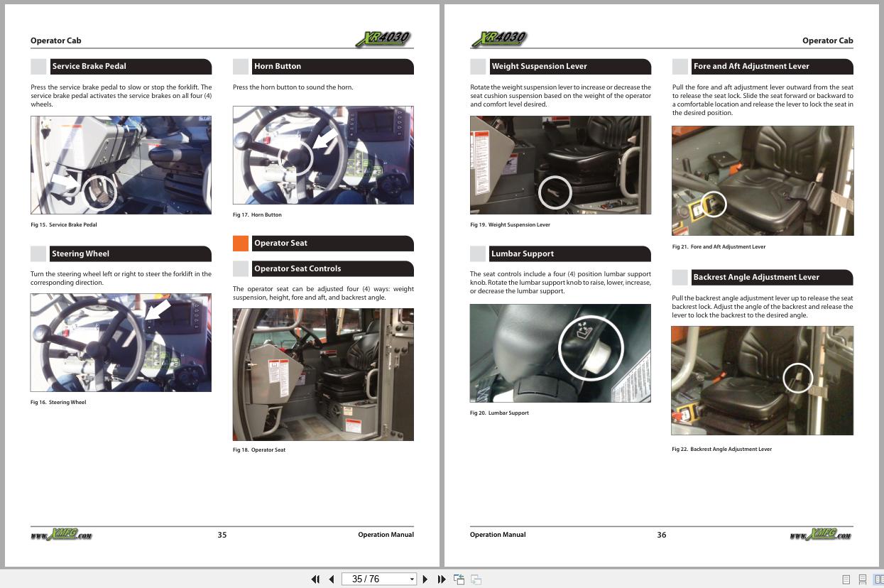Click the XR4030 logo on page 35
This screenshot has height=588, width=884.
pos(383,38)
